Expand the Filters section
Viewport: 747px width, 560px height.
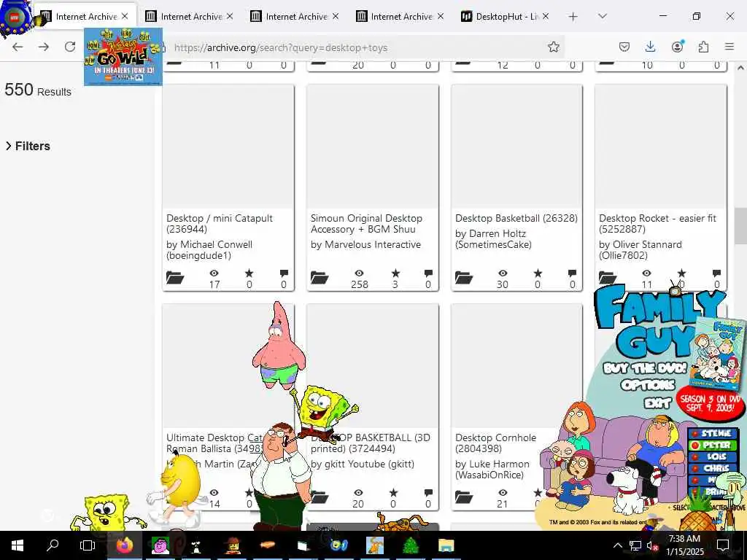point(28,146)
